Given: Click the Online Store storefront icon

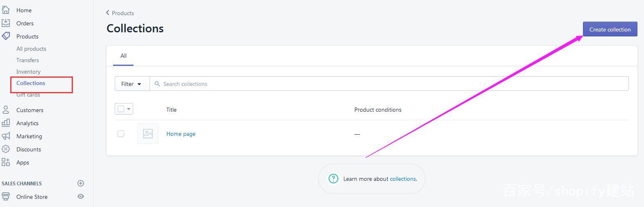Looking at the screenshot, I should pyautogui.click(x=6, y=196).
